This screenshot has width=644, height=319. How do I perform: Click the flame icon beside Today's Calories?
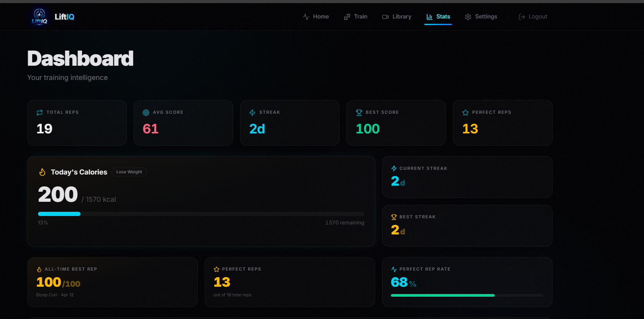(x=42, y=172)
